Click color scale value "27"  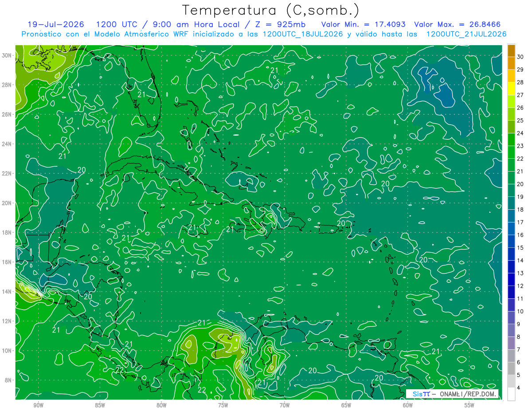click(x=520, y=95)
